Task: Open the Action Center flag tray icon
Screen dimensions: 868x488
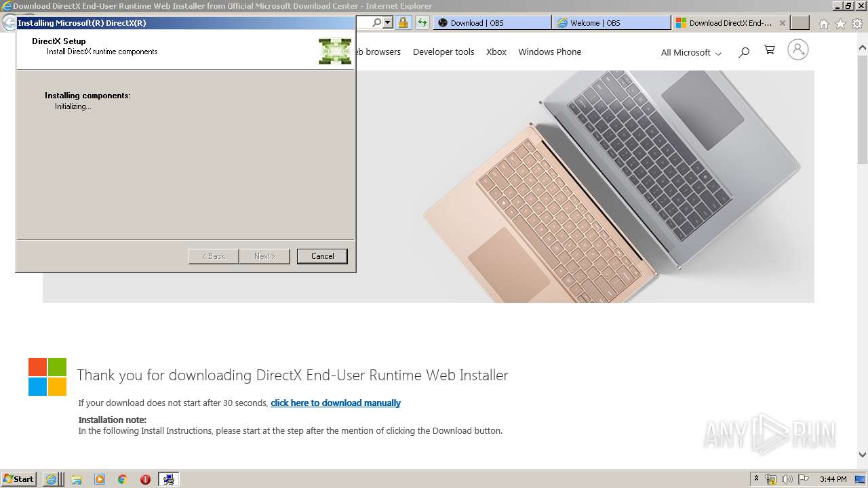Action: pyautogui.click(x=804, y=479)
